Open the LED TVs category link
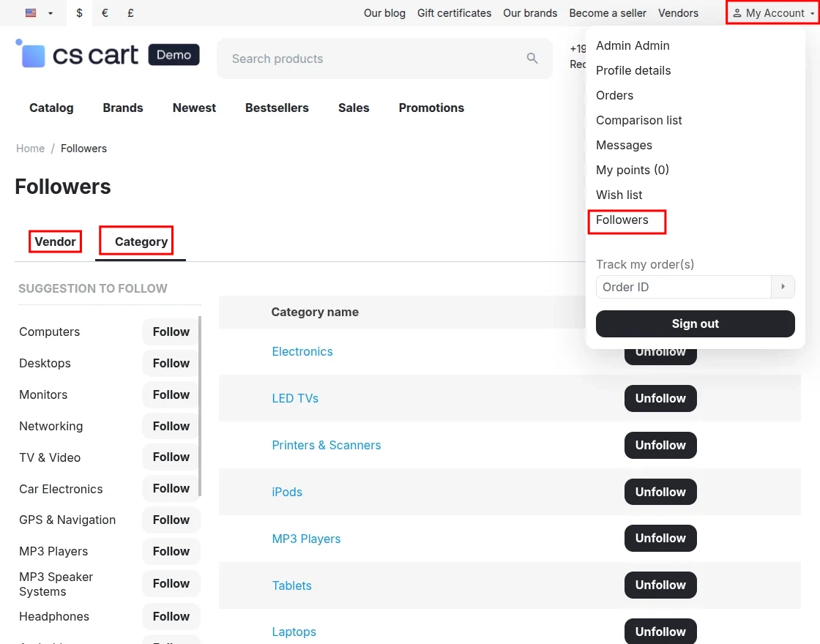The height and width of the screenshot is (644, 820). 295,398
